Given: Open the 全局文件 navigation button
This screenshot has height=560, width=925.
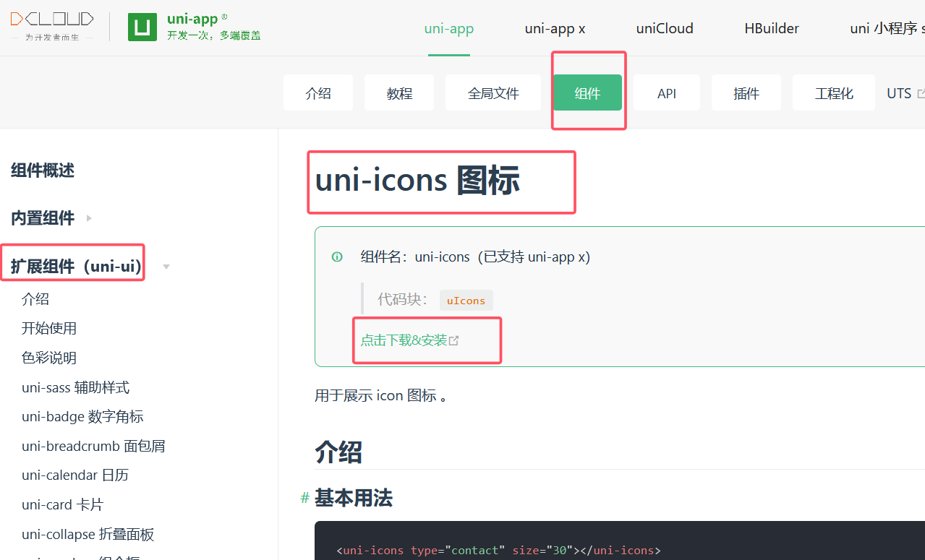Looking at the screenshot, I should pos(493,93).
